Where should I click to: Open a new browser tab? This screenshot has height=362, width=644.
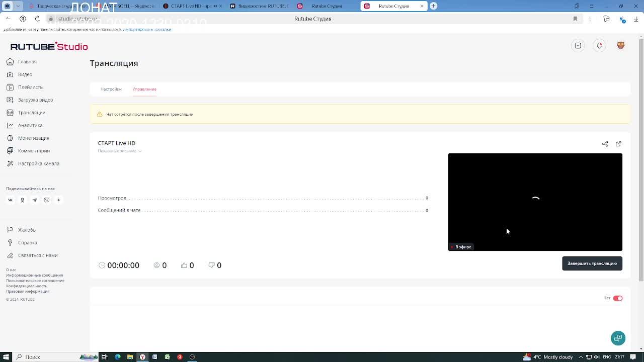click(x=433, y=6)
